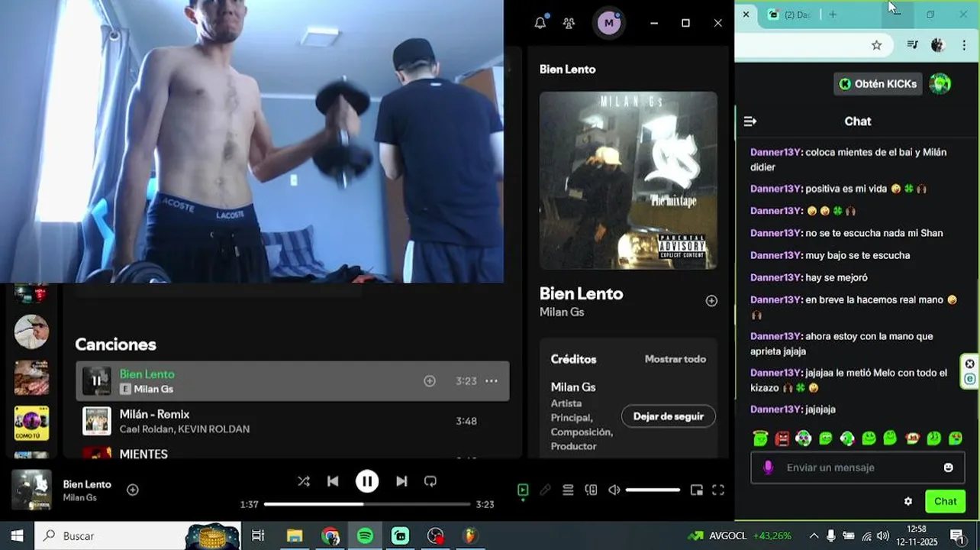Open the Spotify profile menu (M avatar)
This screenshot has width=980, height=550.
tap(608, 23)
